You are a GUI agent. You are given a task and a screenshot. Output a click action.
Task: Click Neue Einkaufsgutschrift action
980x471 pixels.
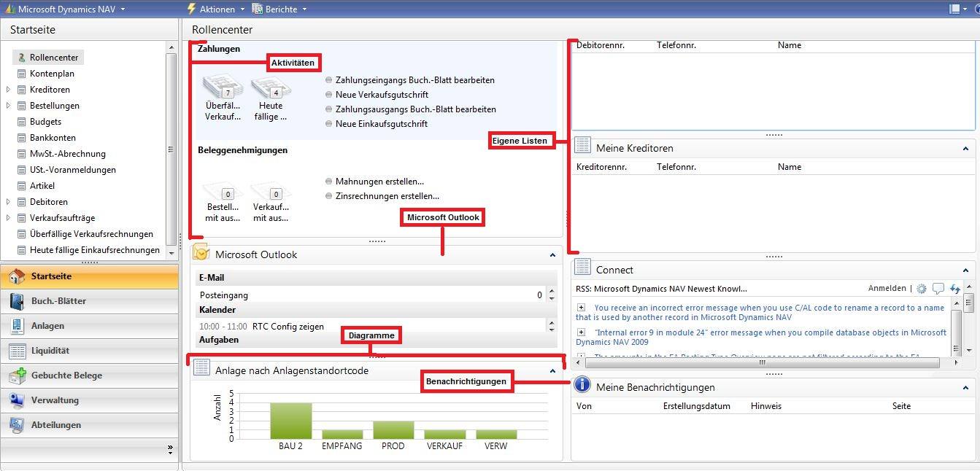pyautogui.click(x=381, y=124)
